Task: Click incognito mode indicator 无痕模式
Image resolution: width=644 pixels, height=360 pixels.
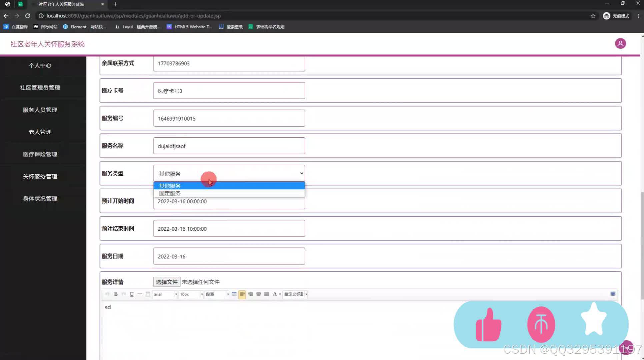Action: (616, 16)
